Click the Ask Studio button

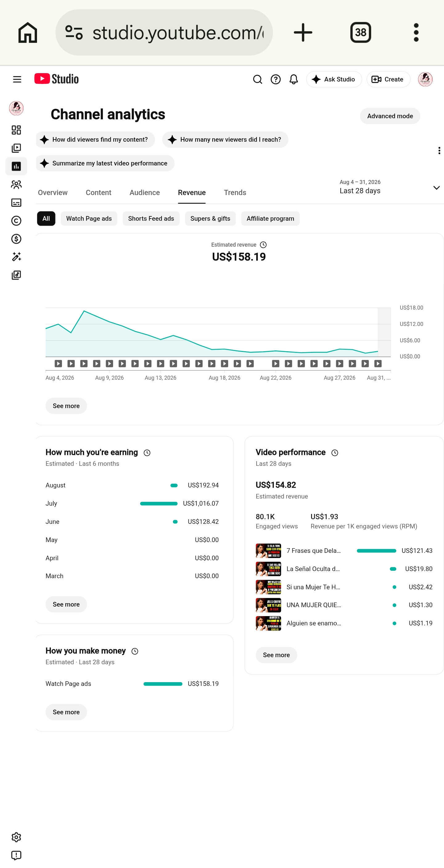[334, 79]
